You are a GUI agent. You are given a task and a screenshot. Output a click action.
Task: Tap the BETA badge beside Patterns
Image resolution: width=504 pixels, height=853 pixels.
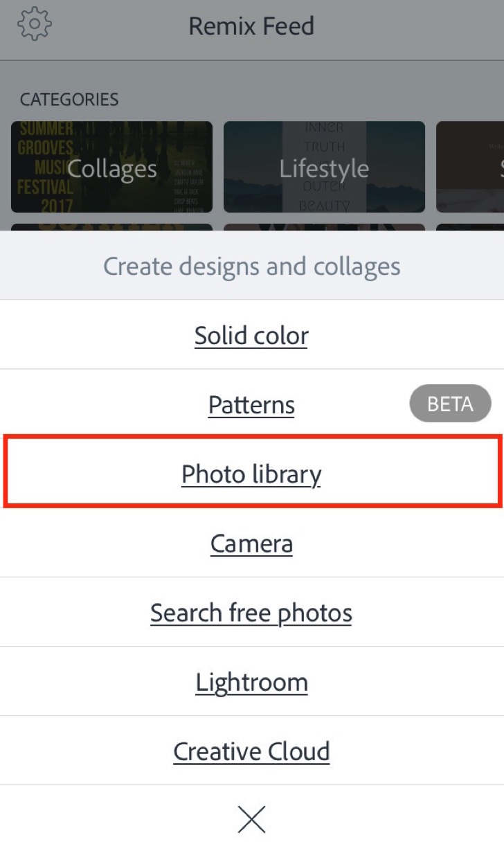(x=450, y=404)
